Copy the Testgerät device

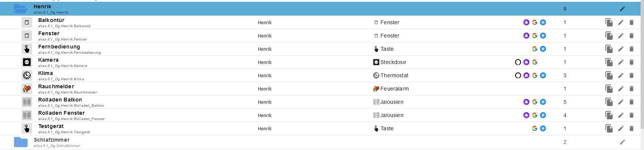point(609,129)
